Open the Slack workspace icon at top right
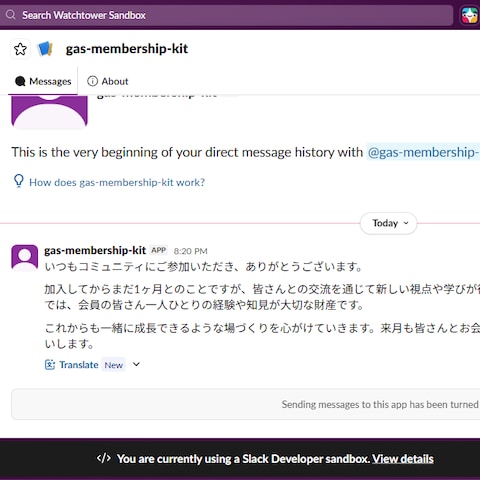The image size is (480, 480). click(469, 15)
